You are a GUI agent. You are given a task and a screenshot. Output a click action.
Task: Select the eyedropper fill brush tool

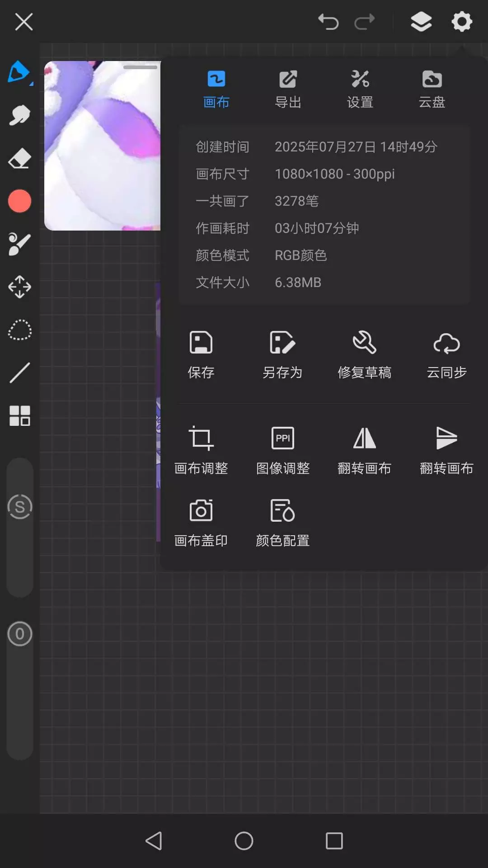tap(19, 244)
